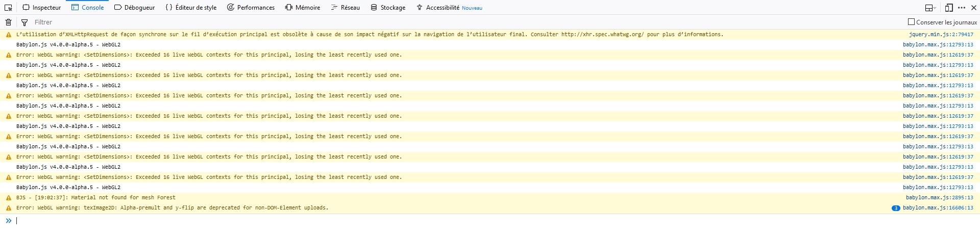The width and height of the screenshot is (980, 236).
Task: Open the Débogueur tab
Action: [x=134, y=8]
